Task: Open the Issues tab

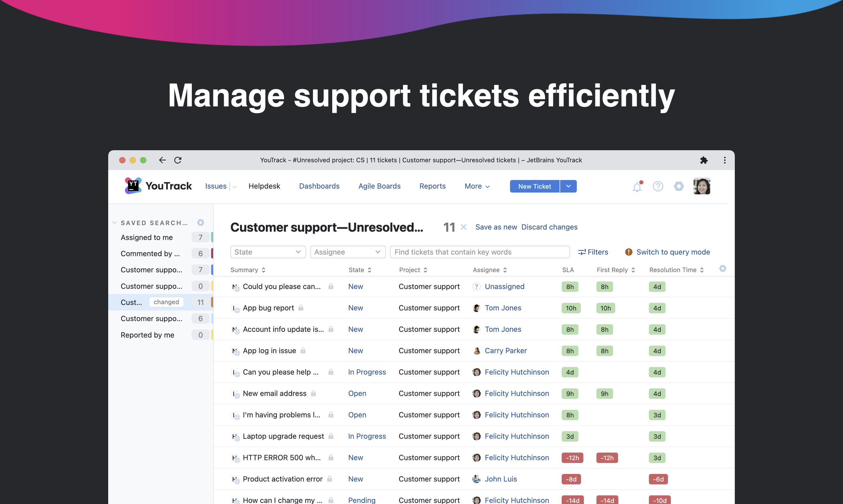Action: 216,186
